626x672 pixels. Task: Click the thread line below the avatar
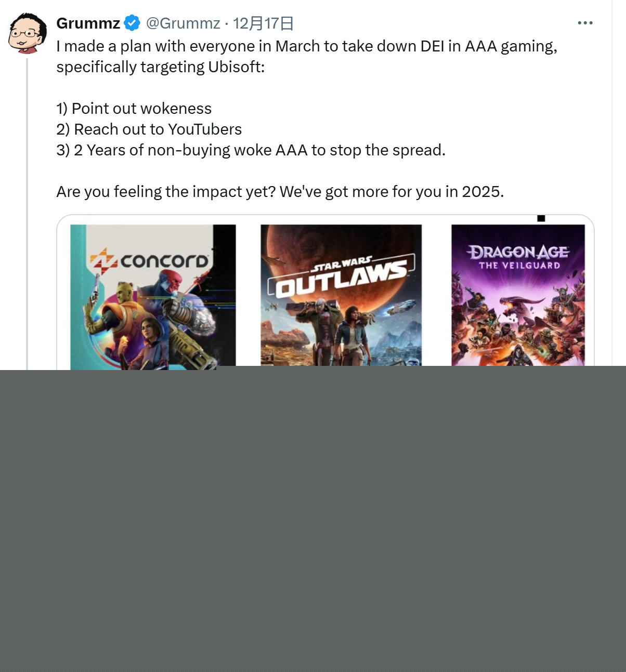27,214
